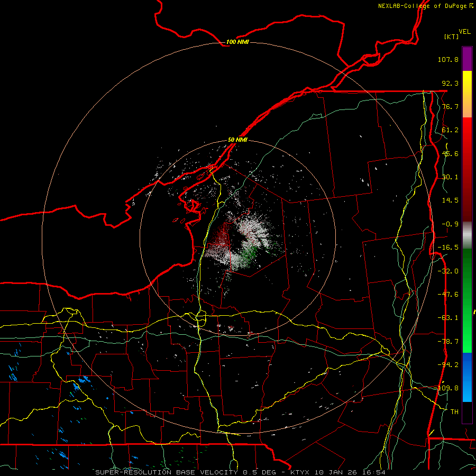Select the gray near-zero segment of the color bar
Image resolution: width=476 pixels, height=476 pixels.
[x=467, y=235]
